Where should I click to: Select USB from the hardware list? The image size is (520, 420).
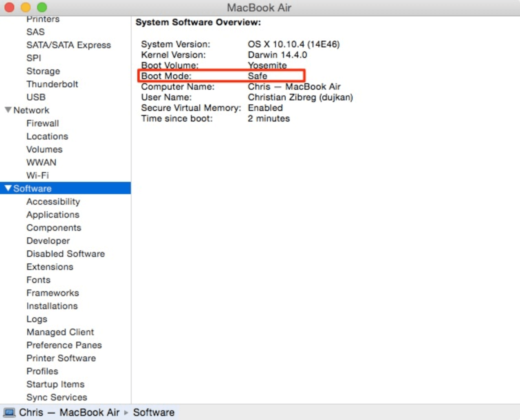[x=36, y=97]
